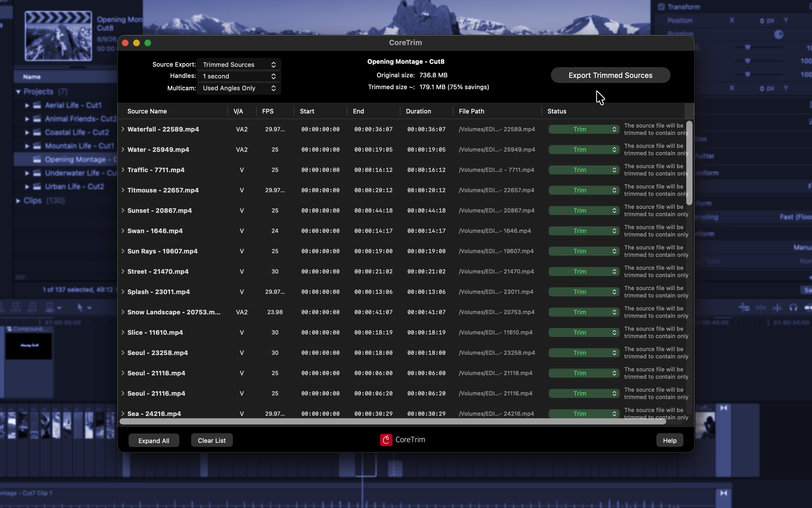Close the CoreTrim window
The width and height of the screenshot is (812, 508).
tap(125, 43)
